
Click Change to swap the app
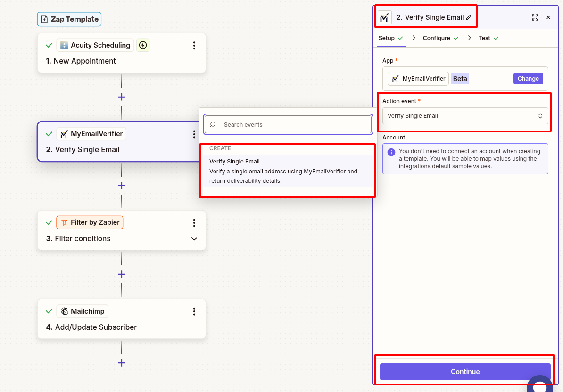[528, 78]
